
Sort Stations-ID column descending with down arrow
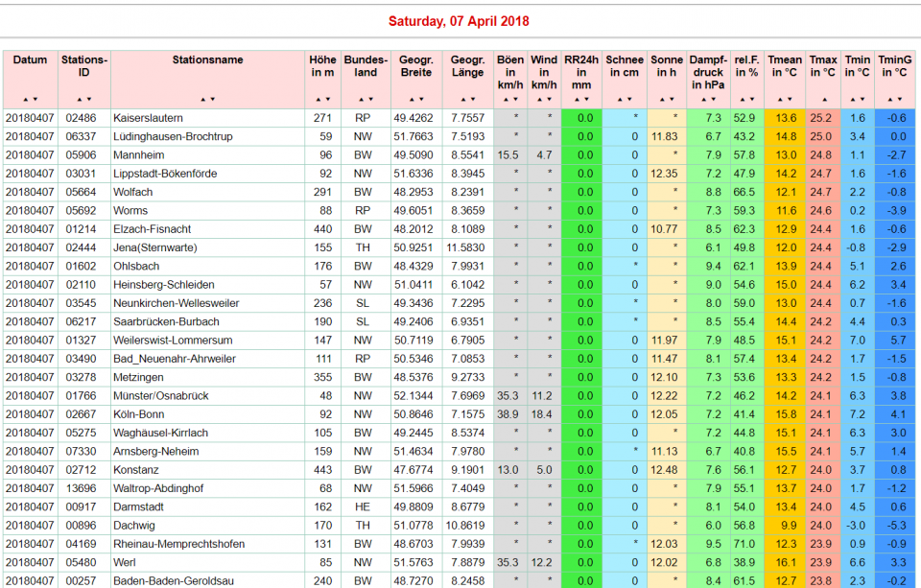tap(89, 99)
